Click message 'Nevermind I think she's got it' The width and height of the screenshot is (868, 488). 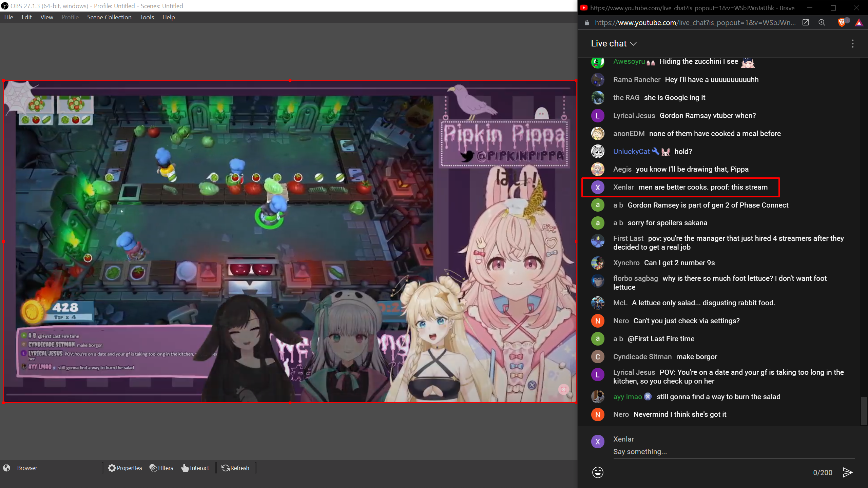[x=680, y=414]
